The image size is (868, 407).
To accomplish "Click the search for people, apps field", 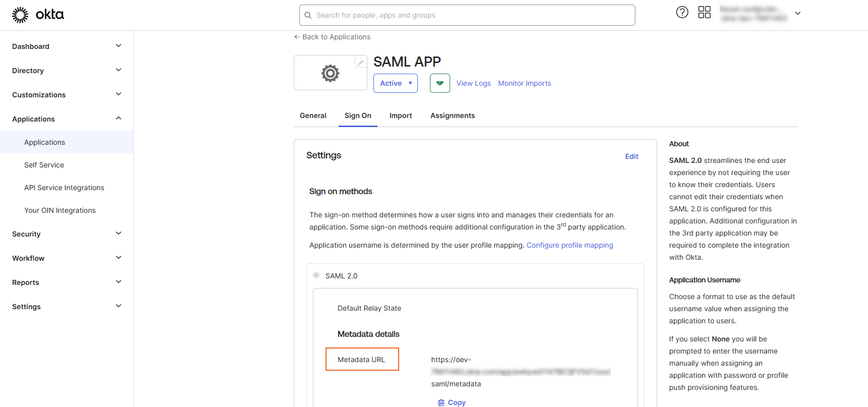I will pyautogui.click(x=467, y=15).
